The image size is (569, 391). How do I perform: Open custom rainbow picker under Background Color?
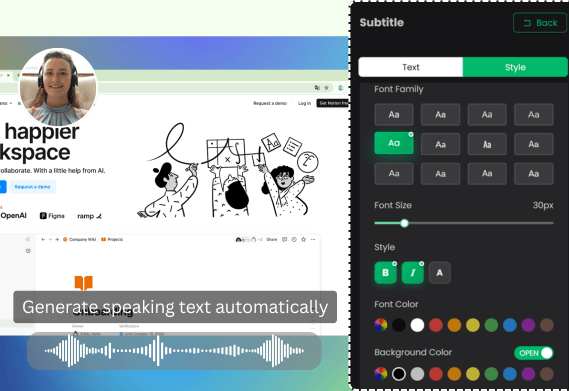click(380, 374)
